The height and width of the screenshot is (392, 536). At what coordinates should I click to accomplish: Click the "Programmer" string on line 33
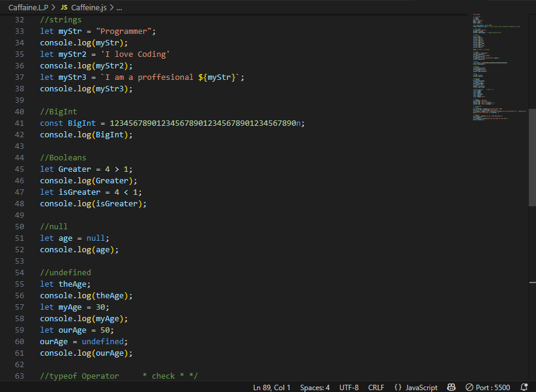(x=123, y=31)
